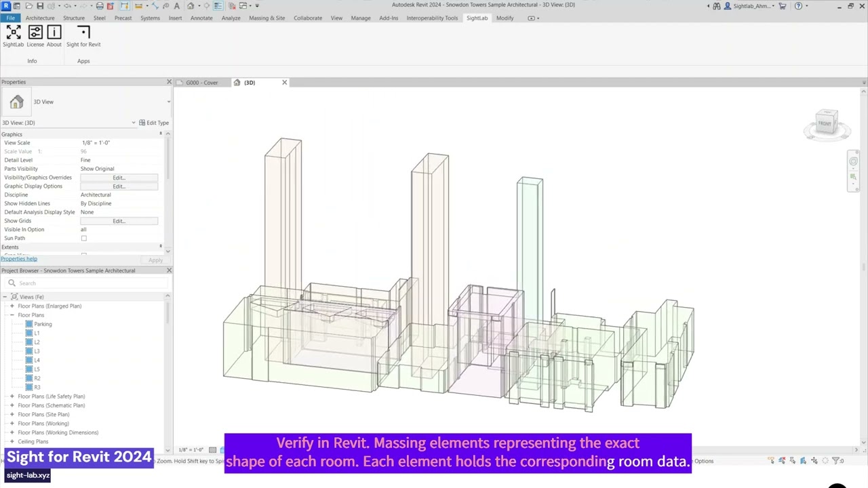Switch to the Modify ribbon tab
The width and height of the screenshot is (868, 488).
tap(505, 18)
